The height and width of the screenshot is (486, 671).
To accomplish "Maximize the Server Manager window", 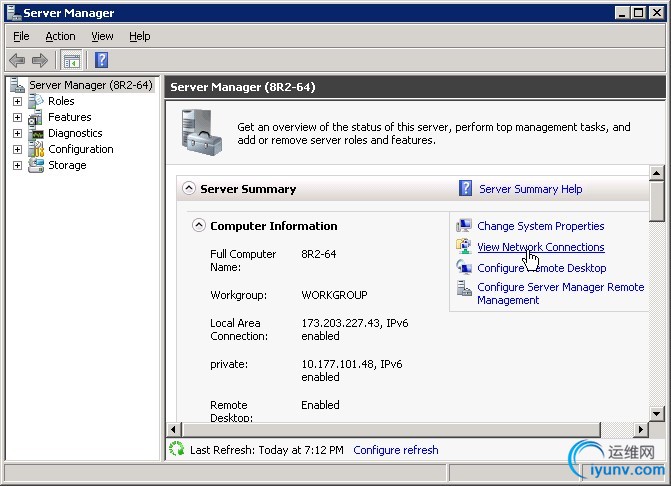I will tap(638, 13).
